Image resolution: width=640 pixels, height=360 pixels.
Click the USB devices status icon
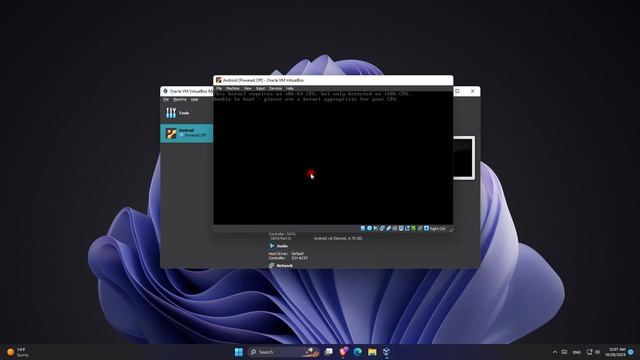(388, 229)
